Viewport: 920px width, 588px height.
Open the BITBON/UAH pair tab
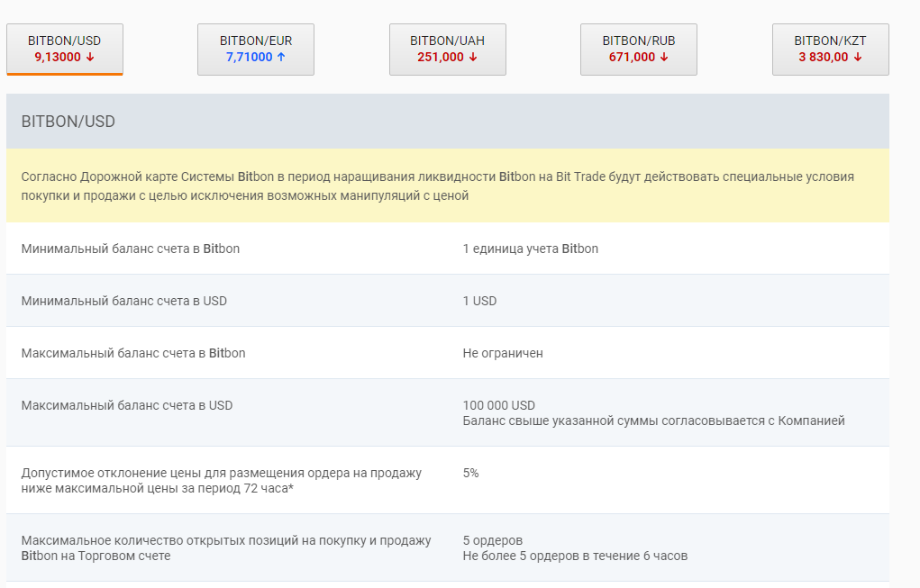click(448, 50)
